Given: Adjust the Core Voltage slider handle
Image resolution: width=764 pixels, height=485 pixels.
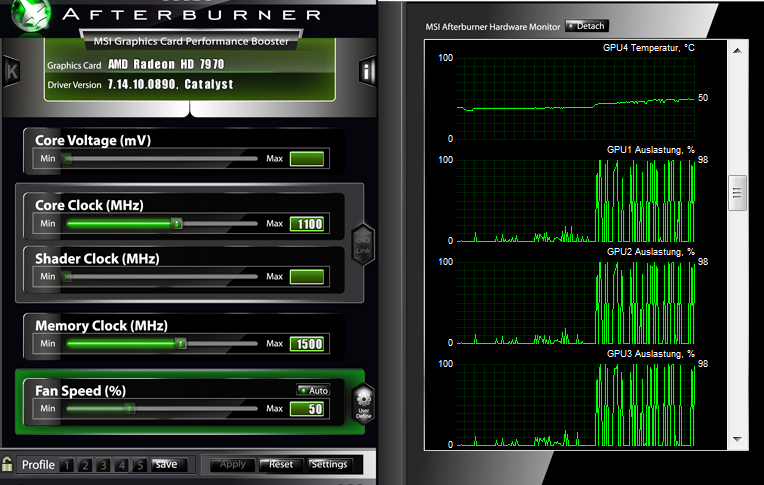Looking at the screenshot, I should tap(67, 158).
